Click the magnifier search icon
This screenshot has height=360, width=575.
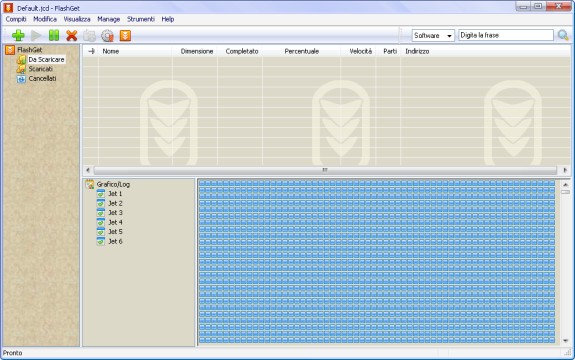pyautogui.click(x=563, y=35)
